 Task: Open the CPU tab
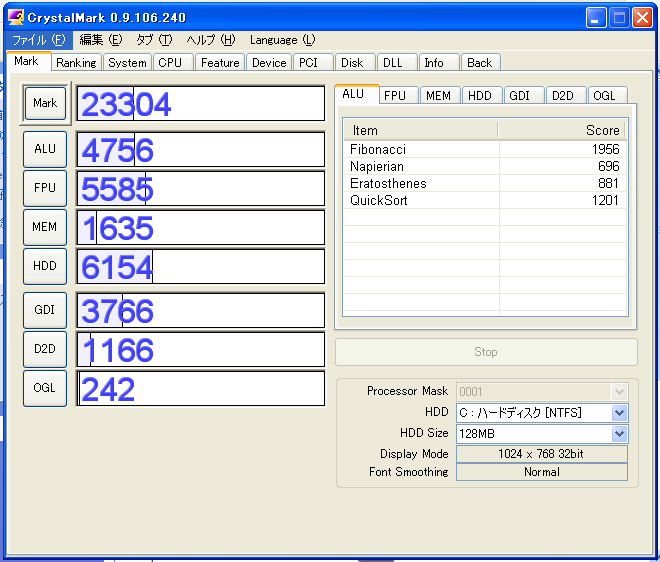tap(173, 63)
